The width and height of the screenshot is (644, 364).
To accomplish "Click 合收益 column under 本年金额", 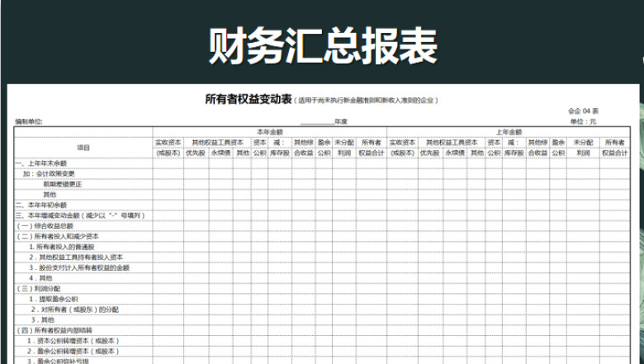I will (x=304, y=153).
